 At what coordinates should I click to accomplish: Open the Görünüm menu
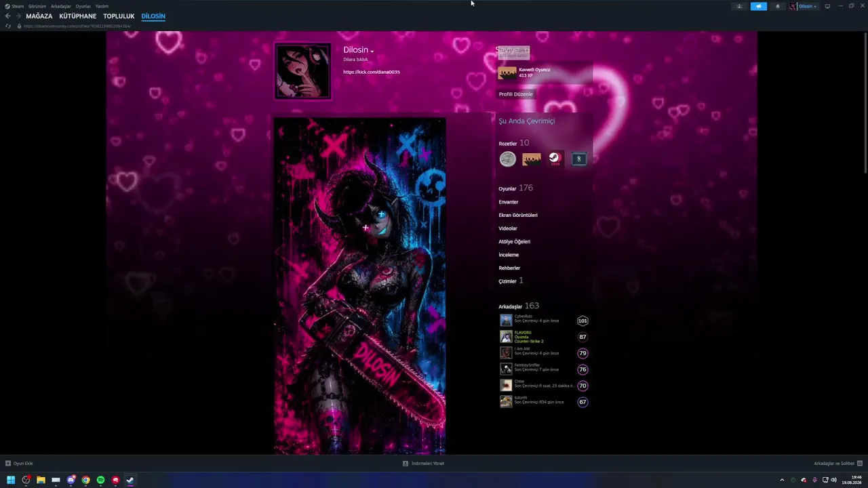pos(37,6)
